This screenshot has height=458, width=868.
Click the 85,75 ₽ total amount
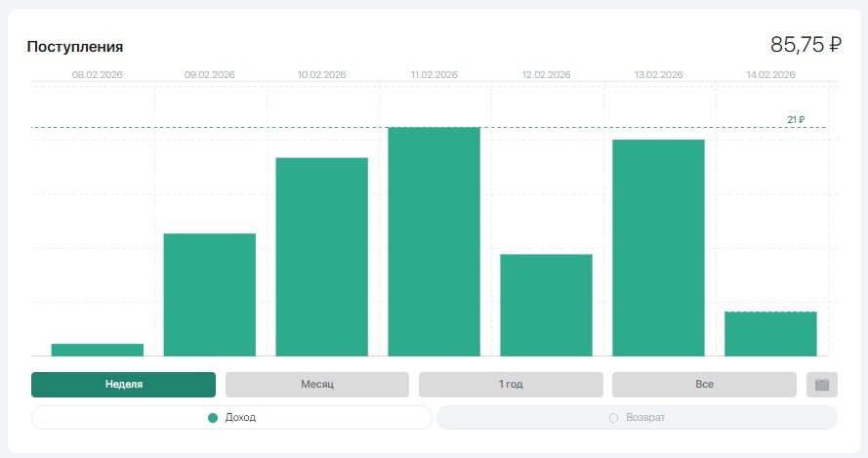(806, 45)
